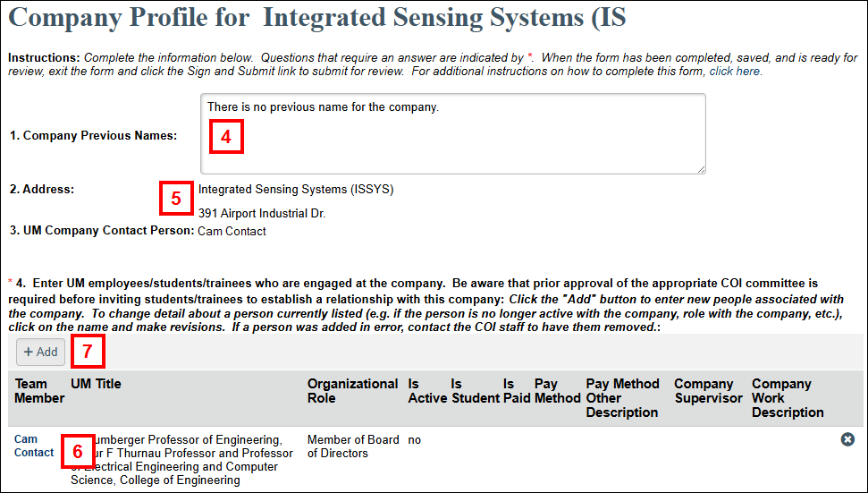Click the Team Member column header
The image size is (868, 493).
pos(39,391)
